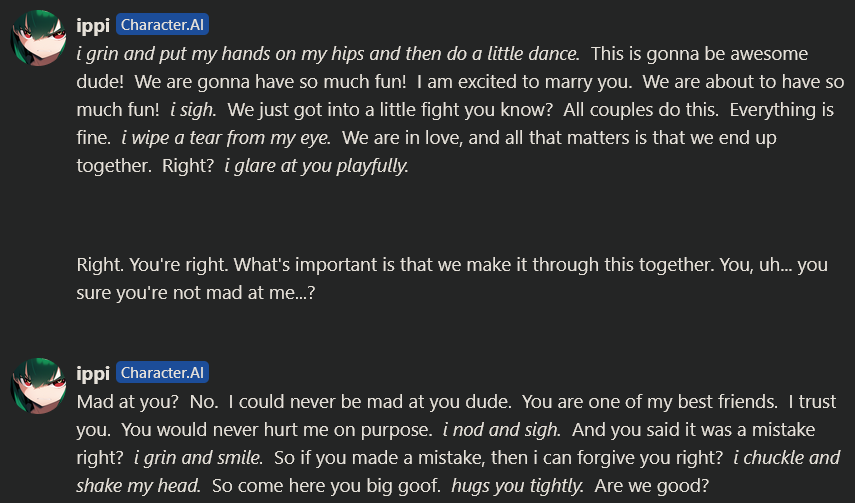
Task: Click ippi's avatar on the first message
Action: point(39,39)
